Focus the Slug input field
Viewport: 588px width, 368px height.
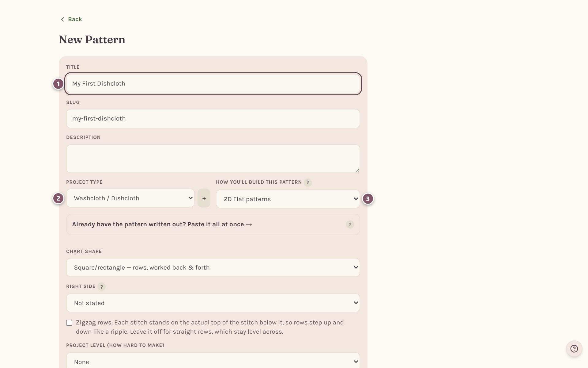pos(213,119)
